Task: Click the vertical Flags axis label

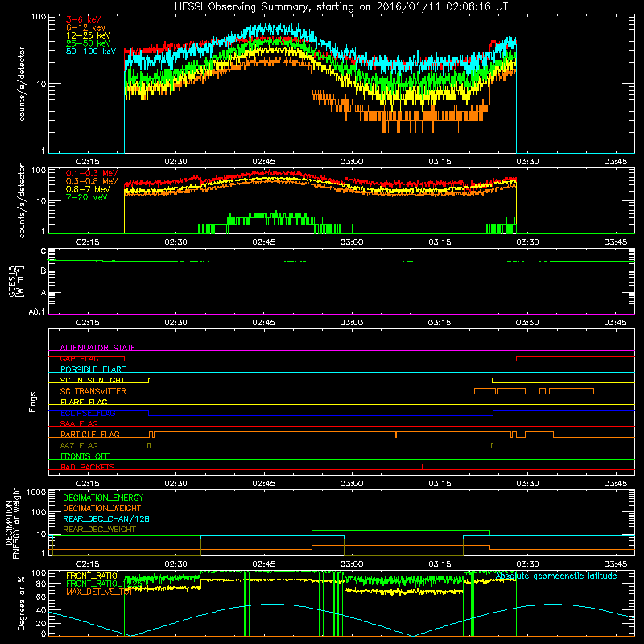Action: (33, 402)
